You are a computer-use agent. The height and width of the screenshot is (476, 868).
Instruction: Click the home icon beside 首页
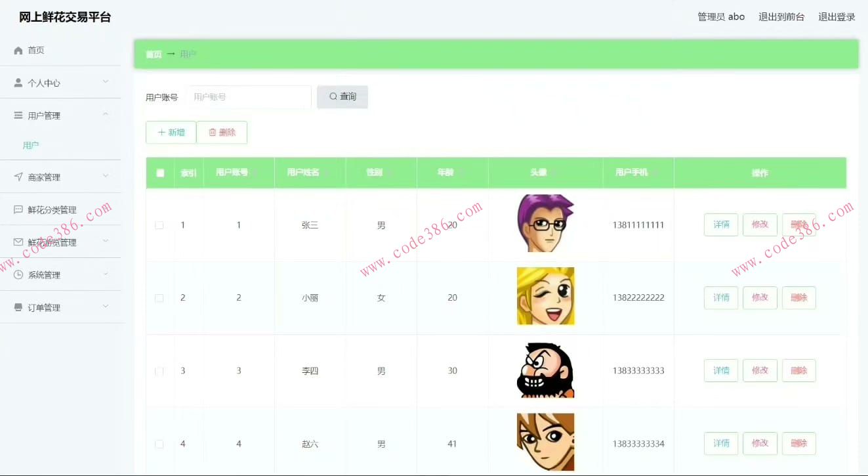(x=18, y=51)
